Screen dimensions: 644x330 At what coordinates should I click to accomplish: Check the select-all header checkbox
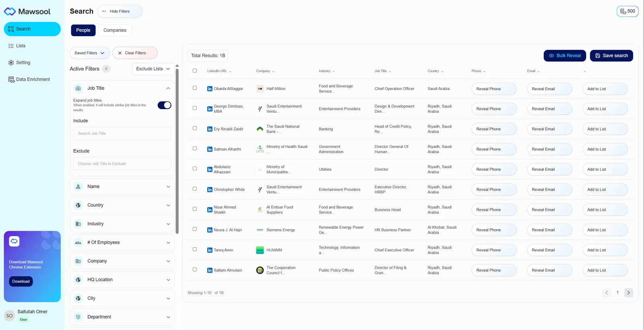(195, 71)
